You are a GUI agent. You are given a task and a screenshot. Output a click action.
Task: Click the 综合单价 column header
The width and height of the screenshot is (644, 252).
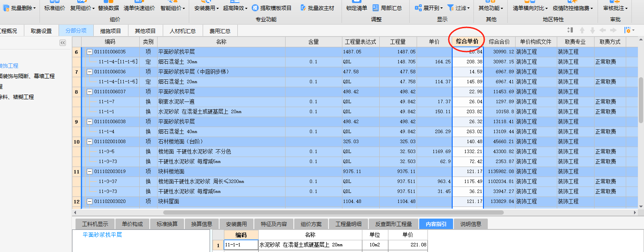tap(467, 42)
